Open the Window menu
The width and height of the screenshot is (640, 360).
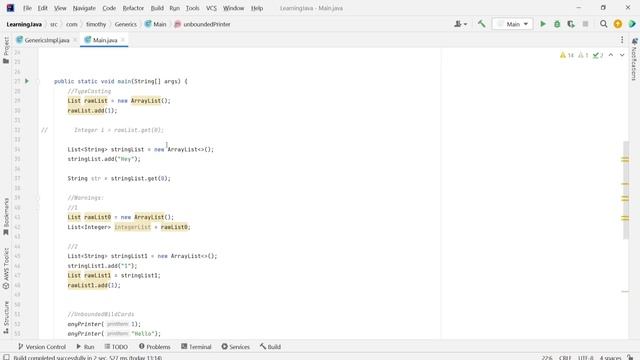tap(233, 8)
